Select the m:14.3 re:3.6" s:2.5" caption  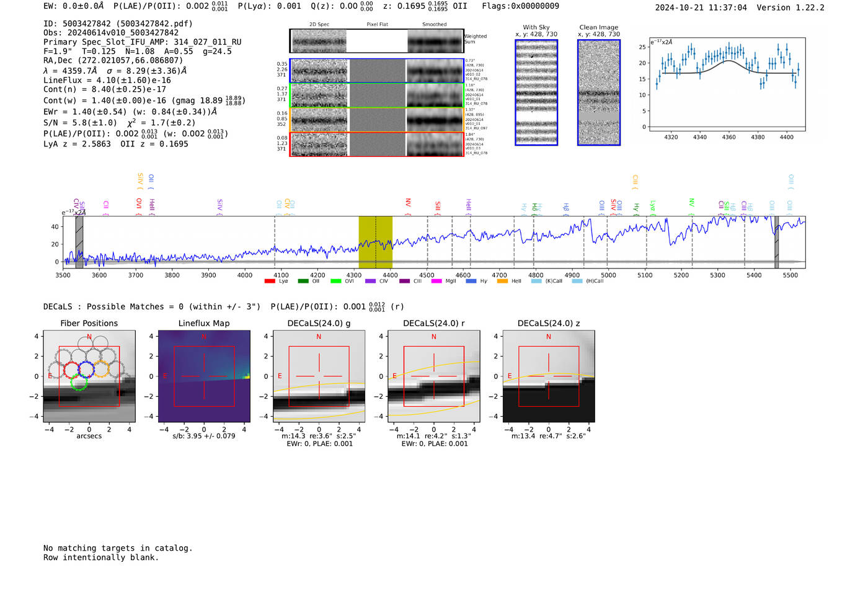point(319,436)
